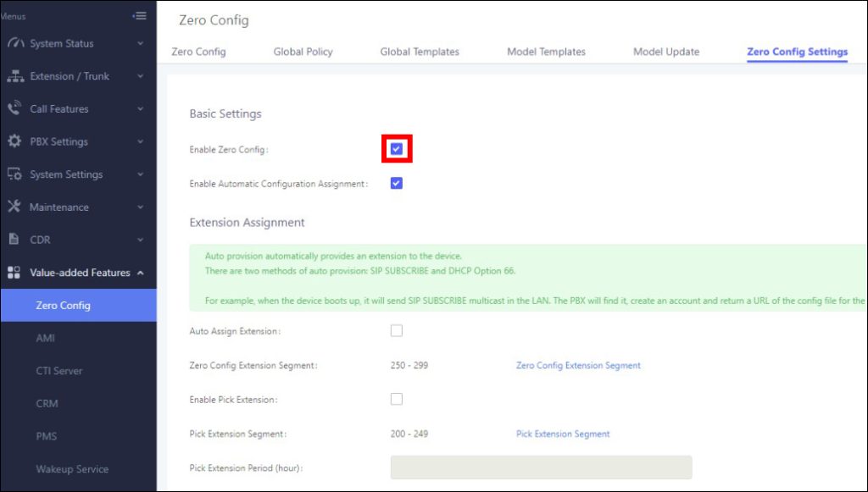Click the Pick Extension Period input field
The width and height of the screenshot is (868, 492).
(540, 467)
